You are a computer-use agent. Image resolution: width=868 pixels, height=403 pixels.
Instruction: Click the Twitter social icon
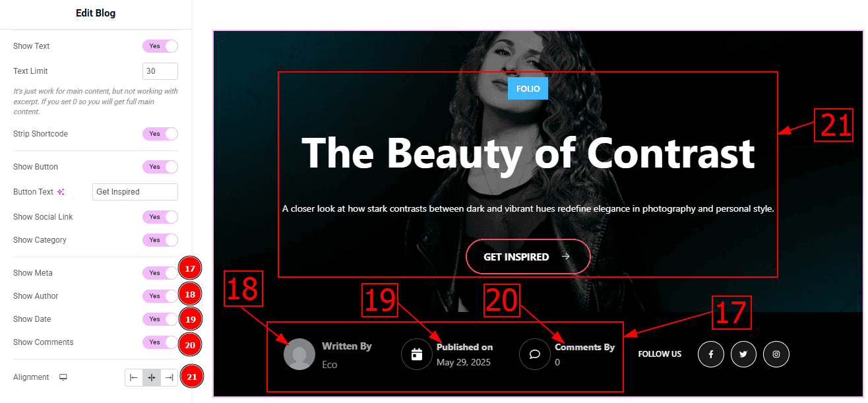(x=743, y=354)
